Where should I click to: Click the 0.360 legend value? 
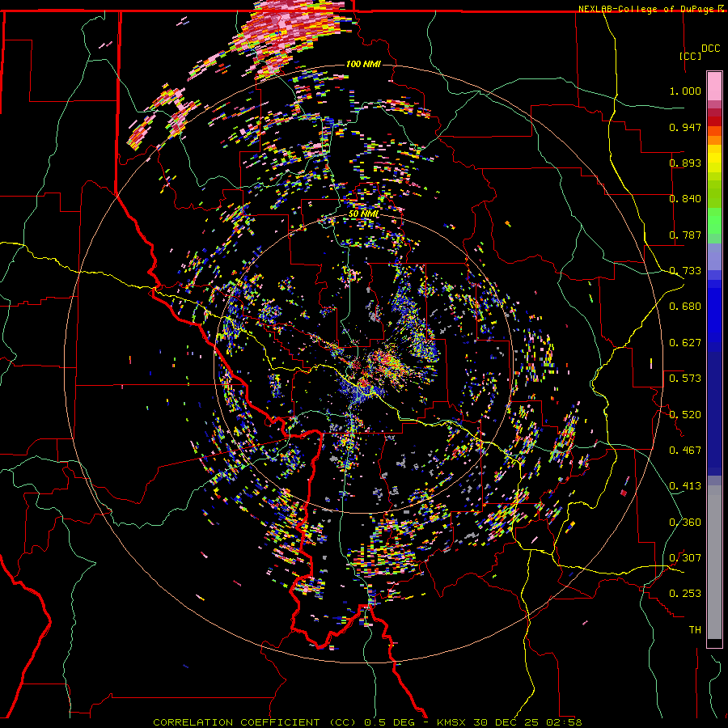(x=685, y=523)
